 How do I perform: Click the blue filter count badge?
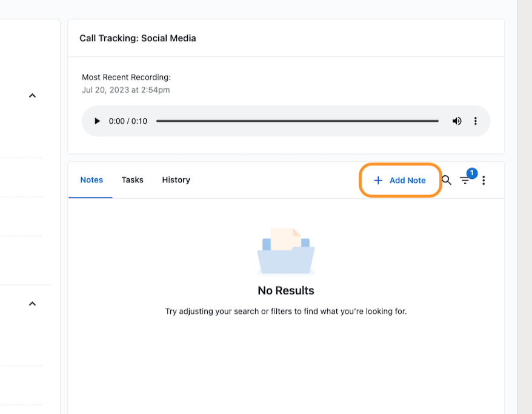click(472, 173)
